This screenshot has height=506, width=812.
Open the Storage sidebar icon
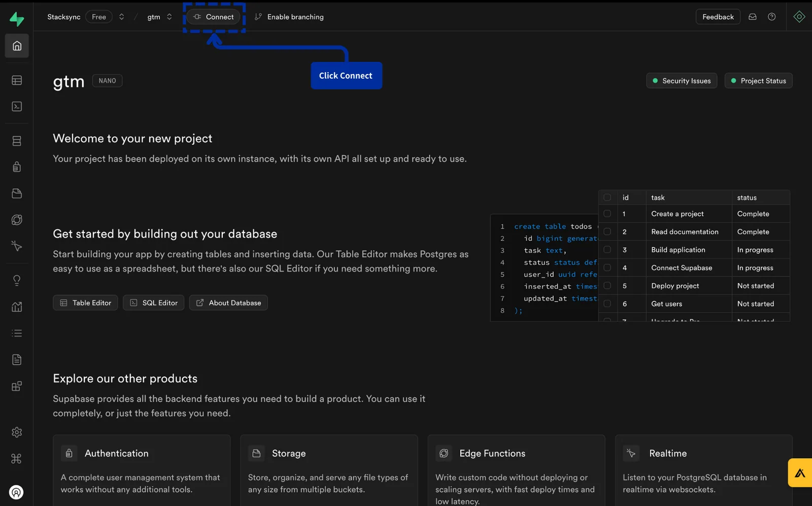click(17, 193)
